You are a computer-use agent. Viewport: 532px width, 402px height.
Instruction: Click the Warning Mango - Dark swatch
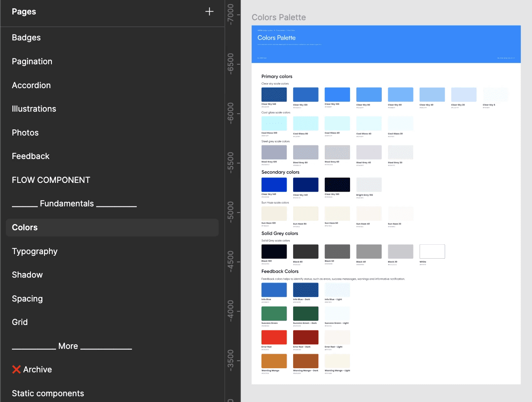(x=306, y=361)
